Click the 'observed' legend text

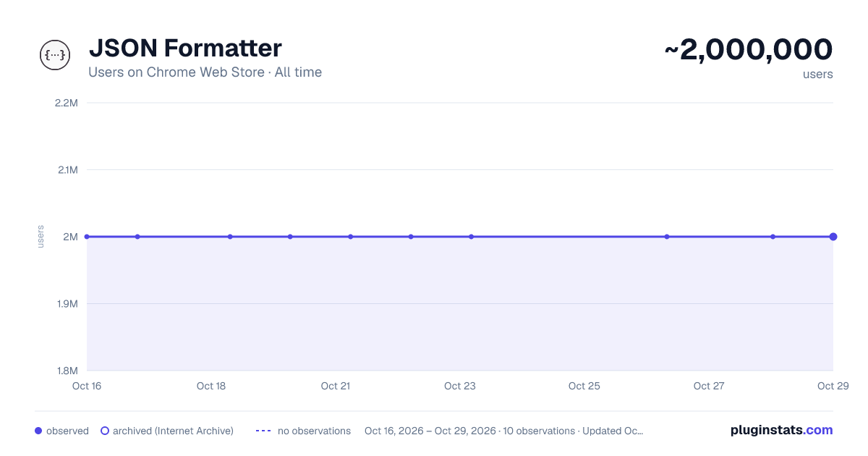[67, 431]
